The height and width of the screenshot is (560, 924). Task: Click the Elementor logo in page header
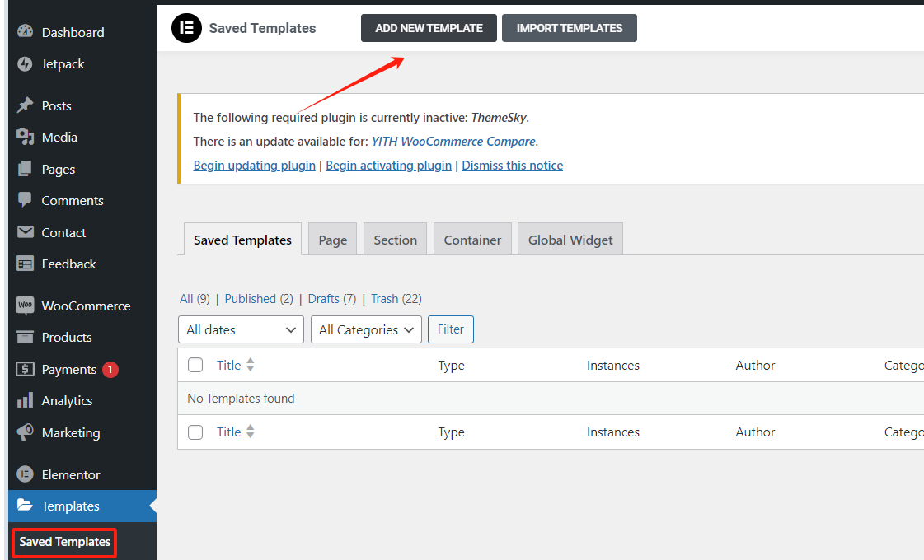(x=186, y=28)
